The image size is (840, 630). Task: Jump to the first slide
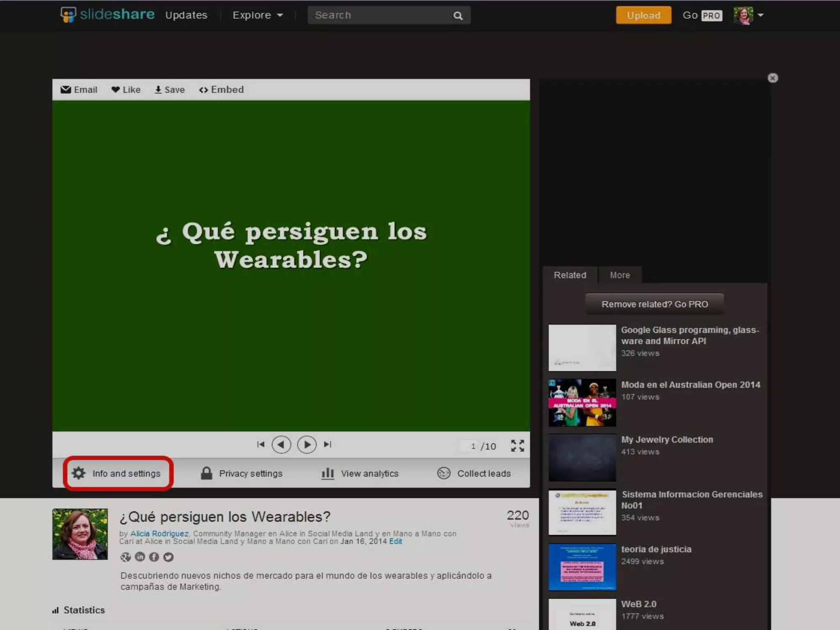pos(260,445)
